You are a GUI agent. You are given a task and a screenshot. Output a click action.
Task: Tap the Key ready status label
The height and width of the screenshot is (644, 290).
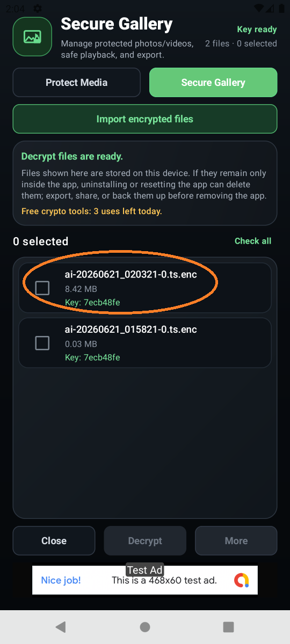(x=257, y=30)
